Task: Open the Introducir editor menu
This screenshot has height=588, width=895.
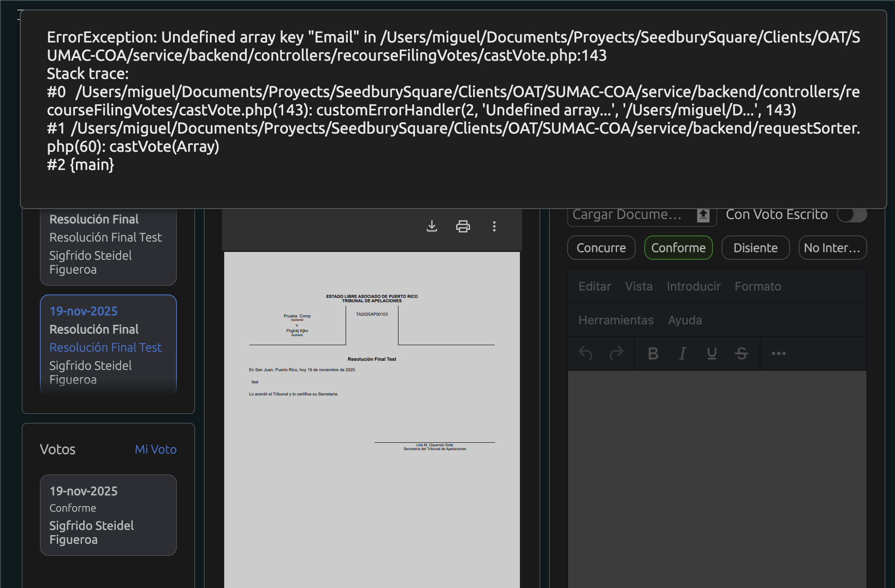Action: [693, 286]
